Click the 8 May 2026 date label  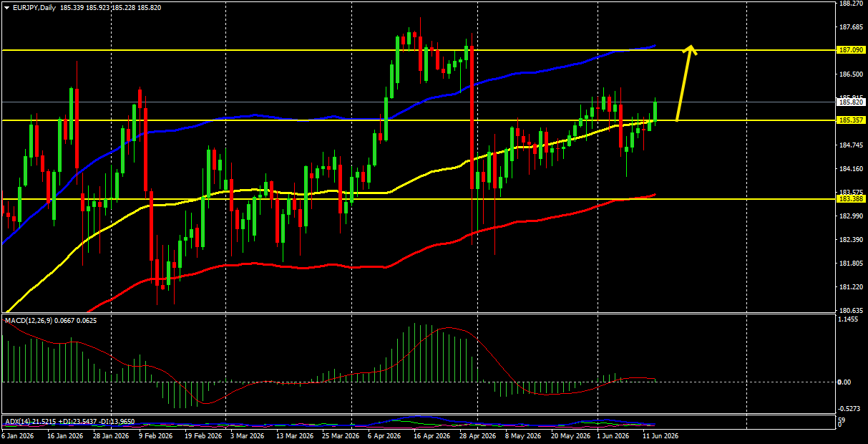pyautogui.click(x=522, y=435)
